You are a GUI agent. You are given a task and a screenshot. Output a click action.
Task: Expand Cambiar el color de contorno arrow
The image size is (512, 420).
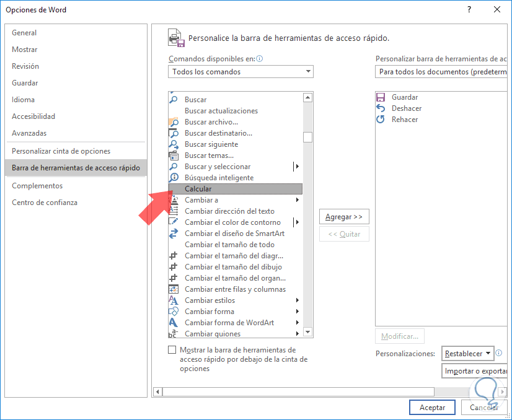point(297,222)
